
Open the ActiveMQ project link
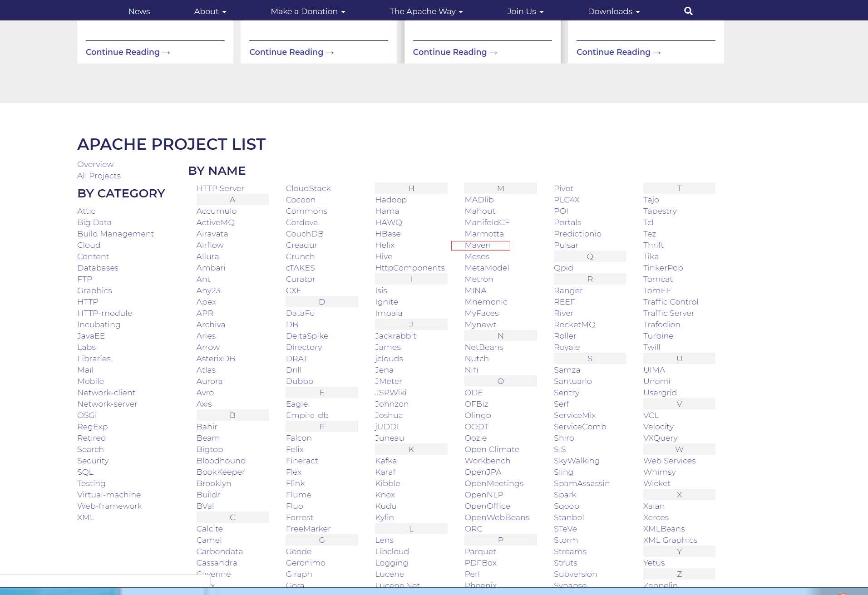[x=216, y=222]
